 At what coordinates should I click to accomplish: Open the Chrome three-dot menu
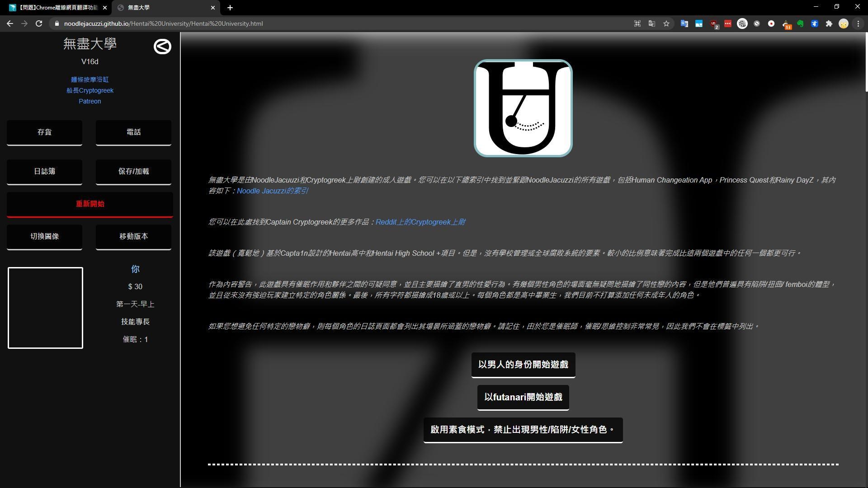[858, 23]
